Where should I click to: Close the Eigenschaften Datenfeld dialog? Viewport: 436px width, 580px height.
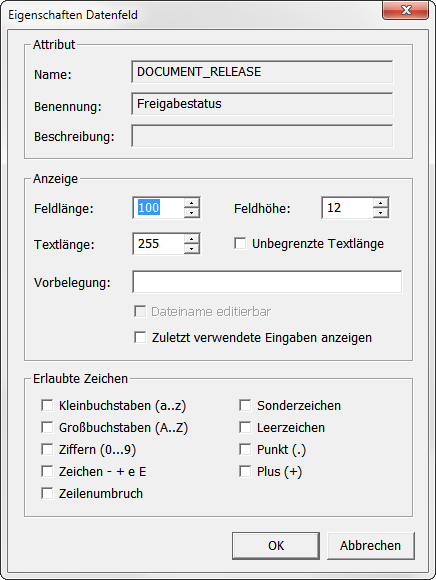click(x=406, y=10)
